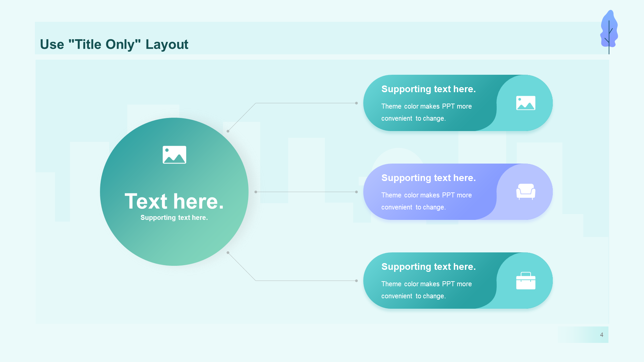Click the picture icon in the large circle
Screen dimensions: 644x362
(x=174, y=155)
